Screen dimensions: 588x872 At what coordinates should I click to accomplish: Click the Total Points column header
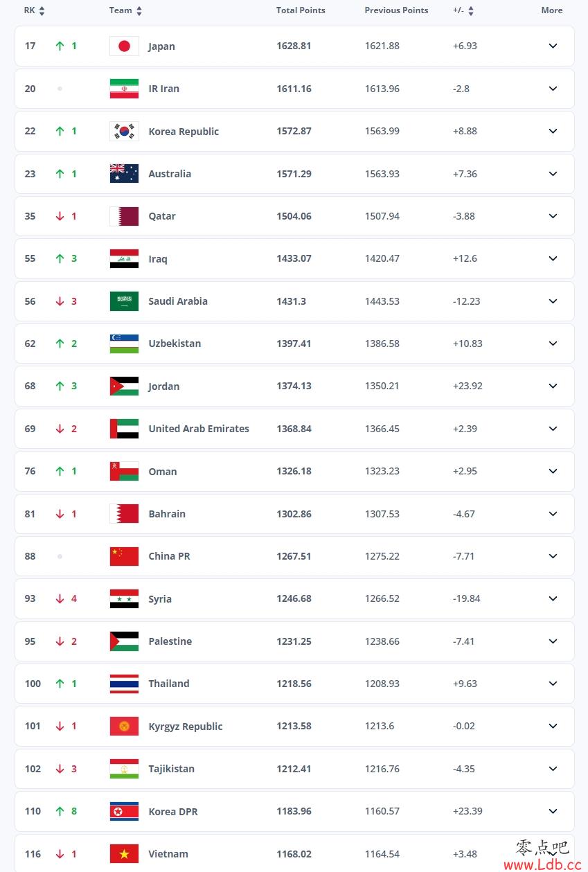[x=301, y=10]
